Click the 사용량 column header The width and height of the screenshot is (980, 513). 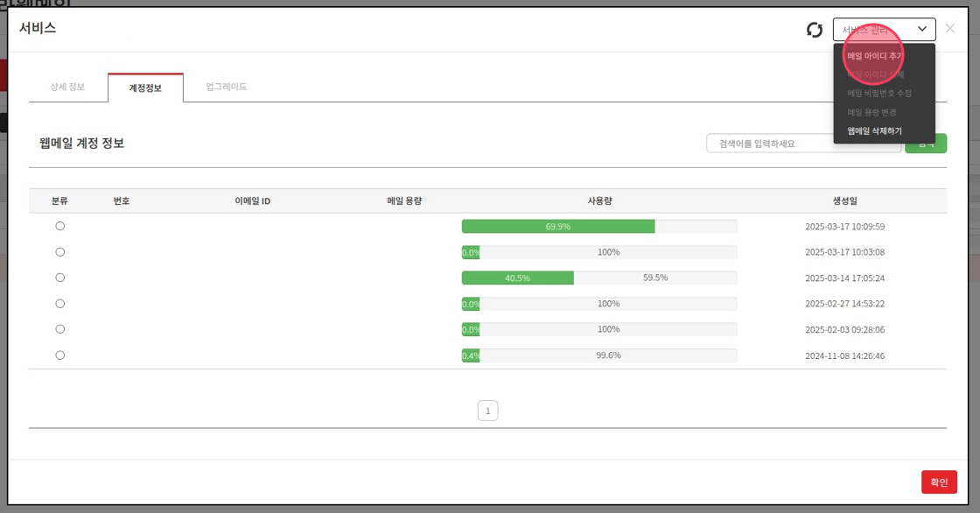point(599,200)
